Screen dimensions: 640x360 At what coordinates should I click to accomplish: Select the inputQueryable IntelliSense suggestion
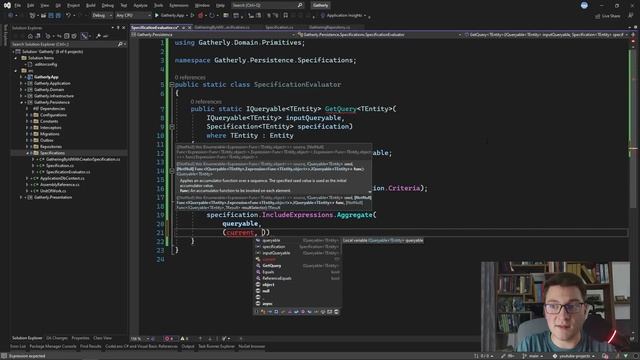point(297,253)
